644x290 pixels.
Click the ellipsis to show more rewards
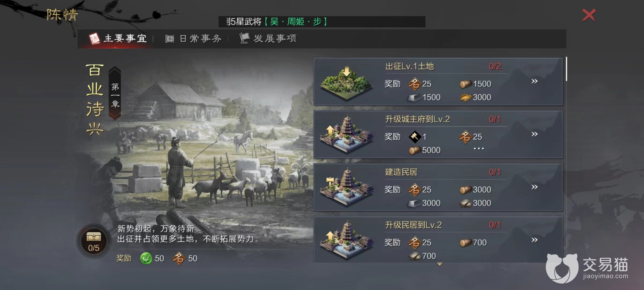[x=479, y=148]
